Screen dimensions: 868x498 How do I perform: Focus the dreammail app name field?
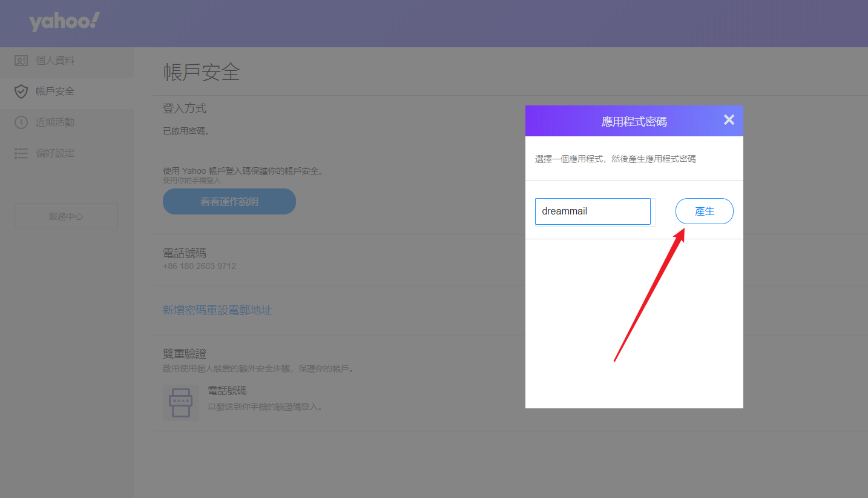pyautogui.click(x=593, y=211)
